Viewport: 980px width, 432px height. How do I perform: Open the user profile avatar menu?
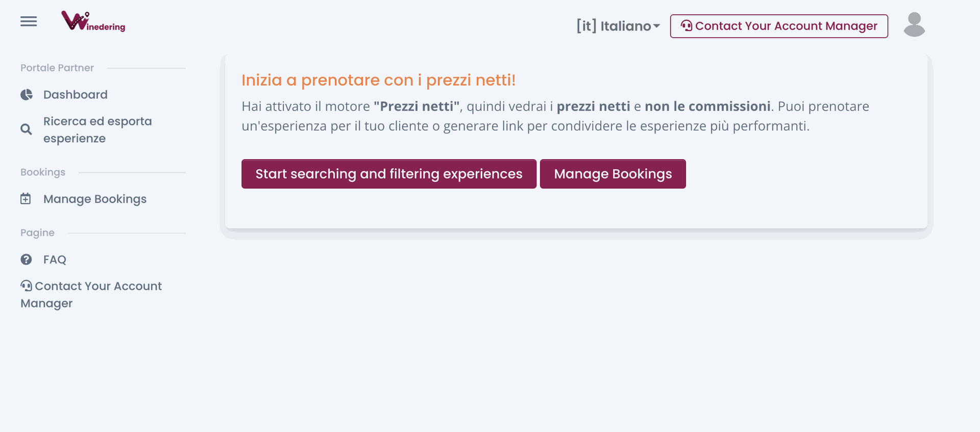[x=914, y=25]
